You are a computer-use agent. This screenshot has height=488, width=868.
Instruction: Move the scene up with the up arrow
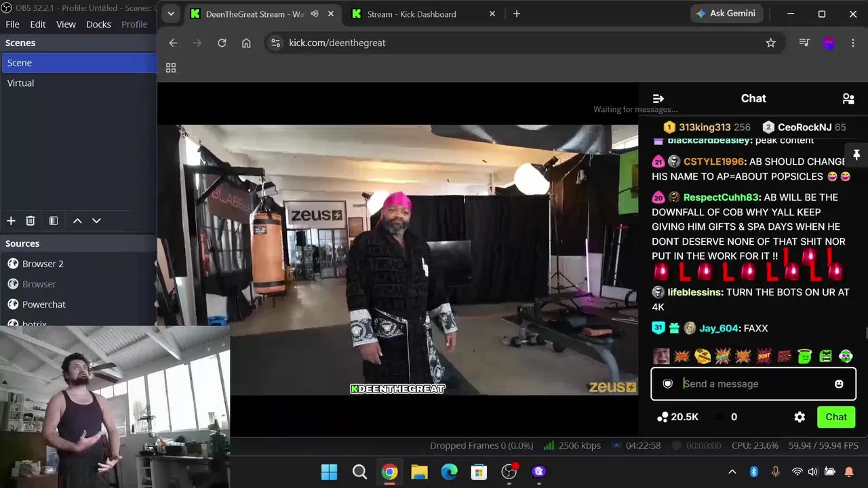[x=77, y=220]
